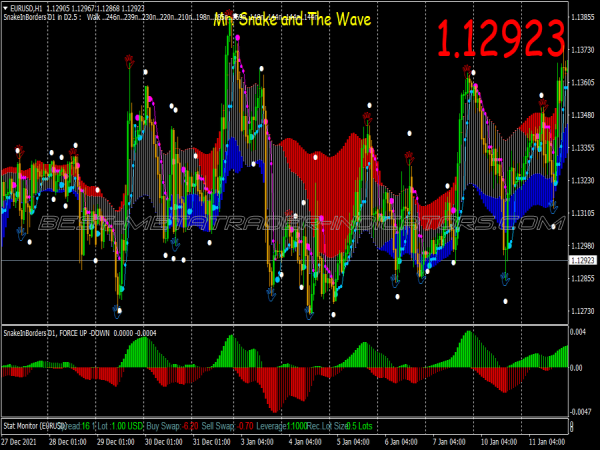The width and height of the screenshot is (600, 450).
Task: Click the horizontal current price line on the chart
Action: pyautogui.click(x=285, y=261)
